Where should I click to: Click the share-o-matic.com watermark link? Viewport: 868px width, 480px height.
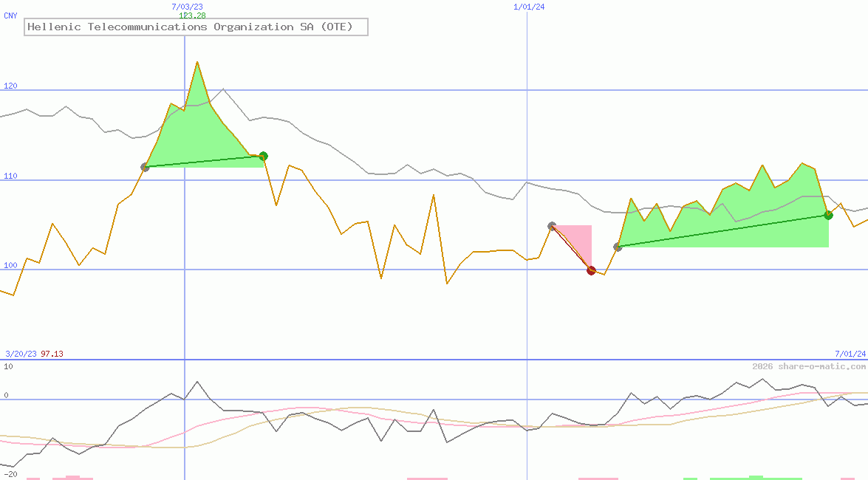[x=809, y=366]
